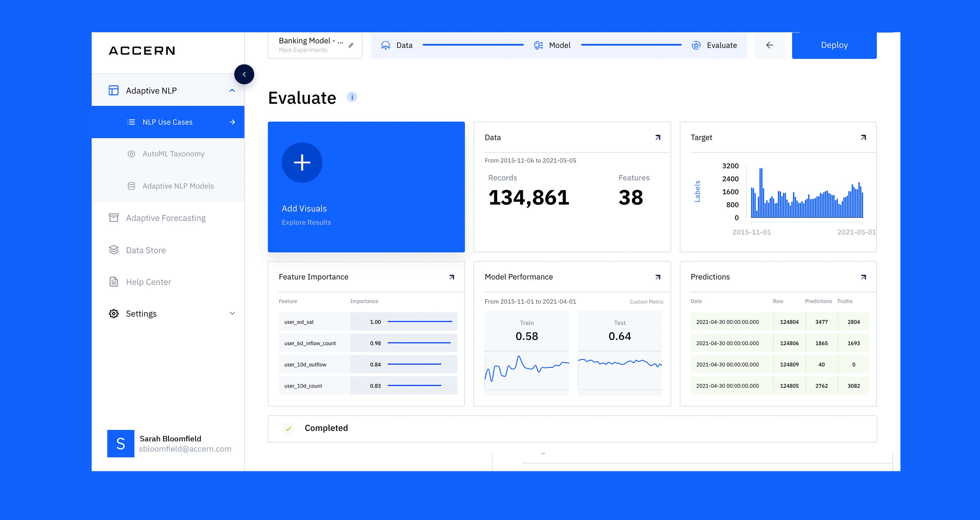
Task: Click user_wd_sat importance bar
Action: [x=420, y=322]
